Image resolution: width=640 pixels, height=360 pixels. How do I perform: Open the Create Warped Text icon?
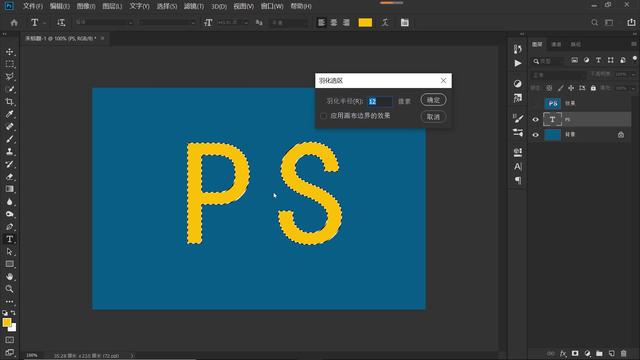pos(385,23)
